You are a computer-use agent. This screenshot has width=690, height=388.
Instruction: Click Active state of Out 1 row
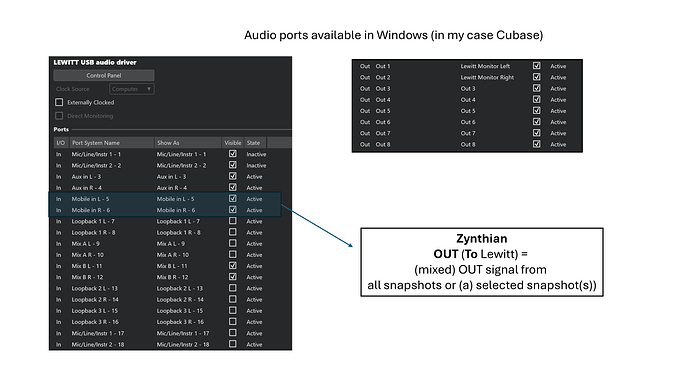(x=558, y=66)
